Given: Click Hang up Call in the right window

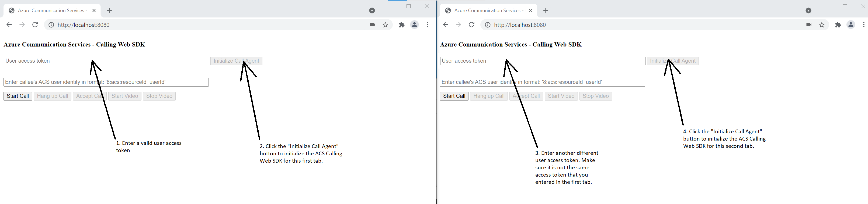Looking at the screenshot, I should (489, 96).
